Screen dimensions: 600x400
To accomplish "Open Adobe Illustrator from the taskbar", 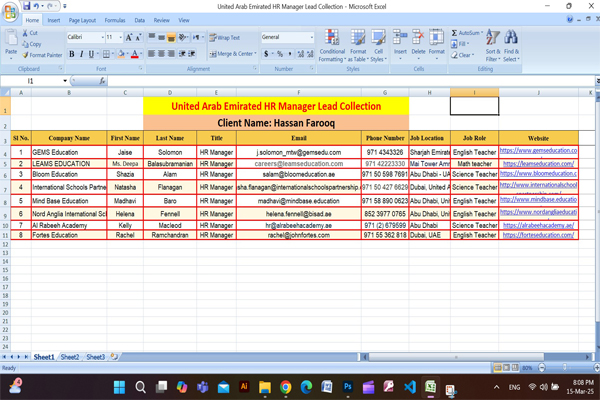I will click(x=244, y=386).
